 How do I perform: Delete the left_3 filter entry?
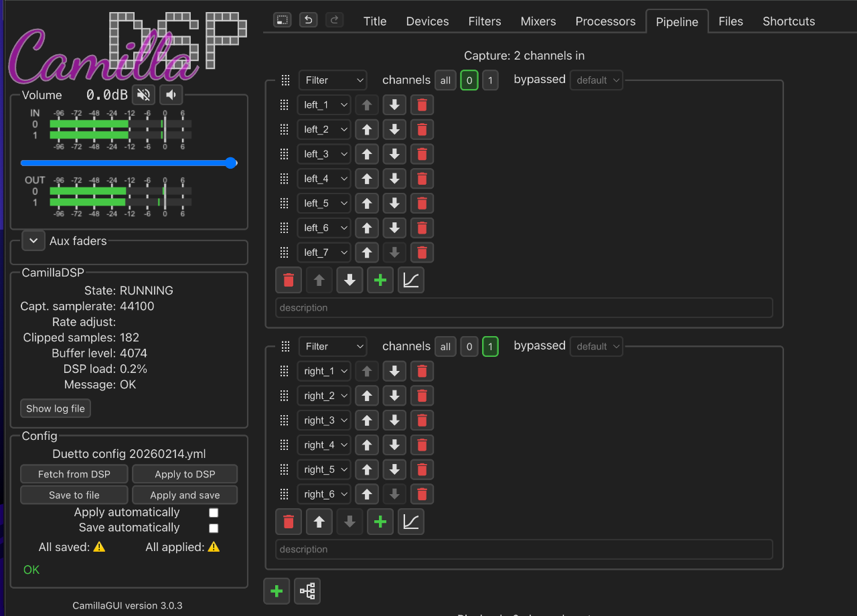(422, 154)
